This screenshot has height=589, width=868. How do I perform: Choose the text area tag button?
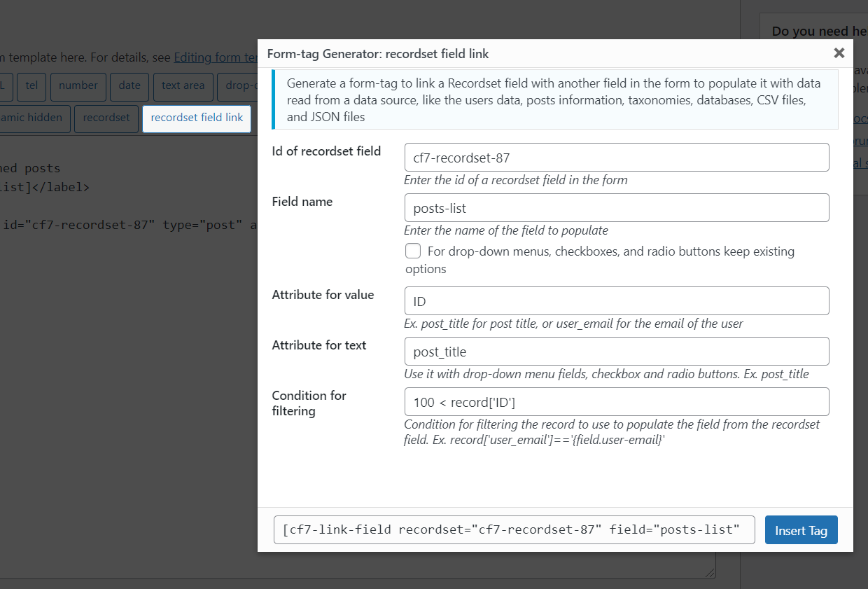[183, 86]
